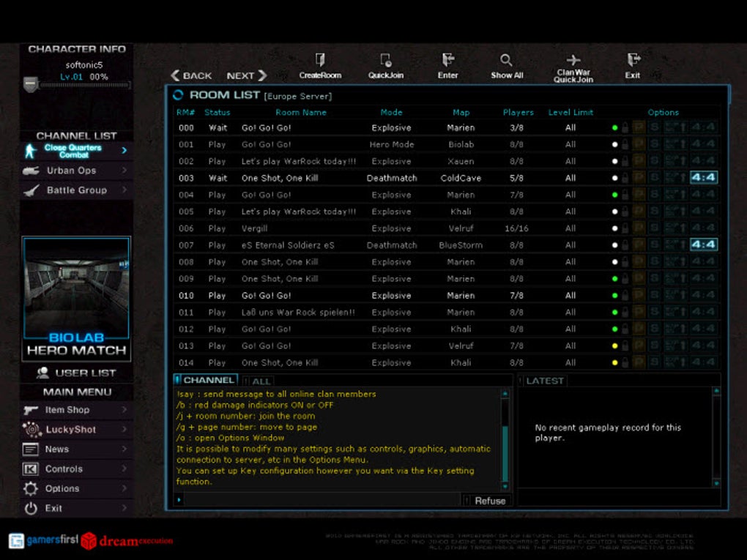Open LuckyShot via its arrow
Image resolution: width=747 pixels, height=560 pixels.
124,429
